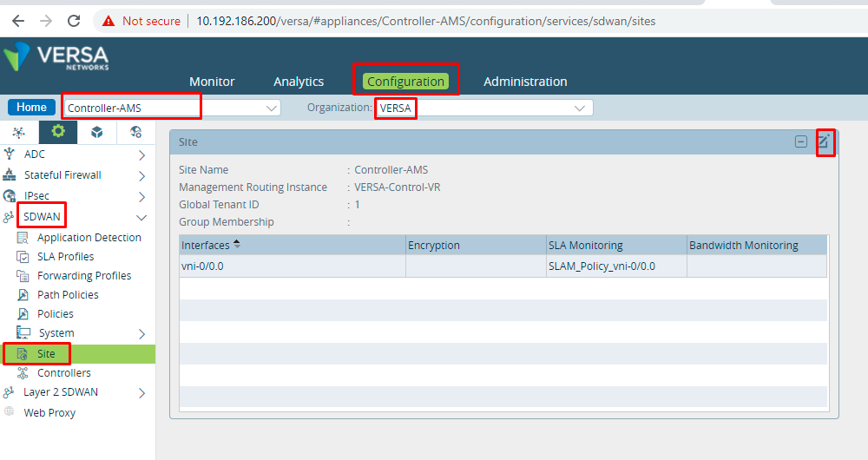Click the SDWAN icon in sidebar

(9, 217)
